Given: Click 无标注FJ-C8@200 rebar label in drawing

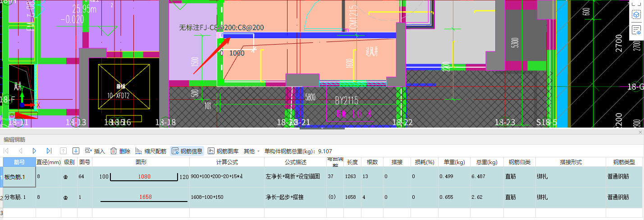Looking at the screenshot, I should 221,27.
